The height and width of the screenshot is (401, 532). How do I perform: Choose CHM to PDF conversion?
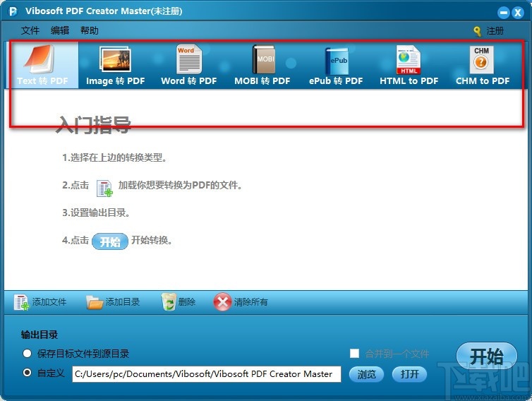[x=483, y=65]
